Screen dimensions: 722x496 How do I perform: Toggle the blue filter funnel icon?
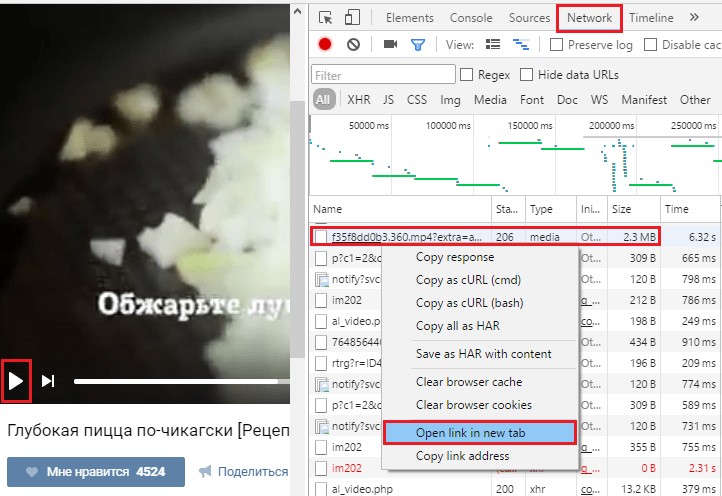tap(418, 45)
